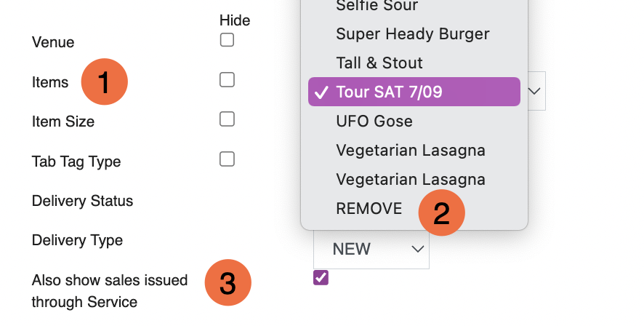Screen dimensions: 644x326
Task: Select the checked Tour SAT 7/09 option
Action: click(414, 92)
